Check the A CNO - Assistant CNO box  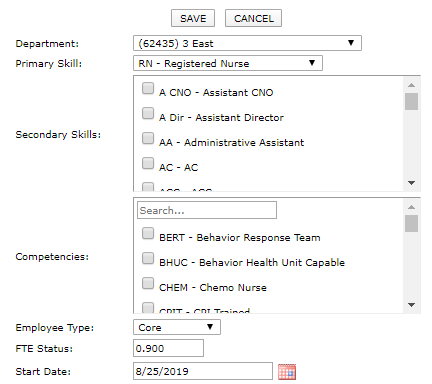pyautogui.click(x=148, y=88)
